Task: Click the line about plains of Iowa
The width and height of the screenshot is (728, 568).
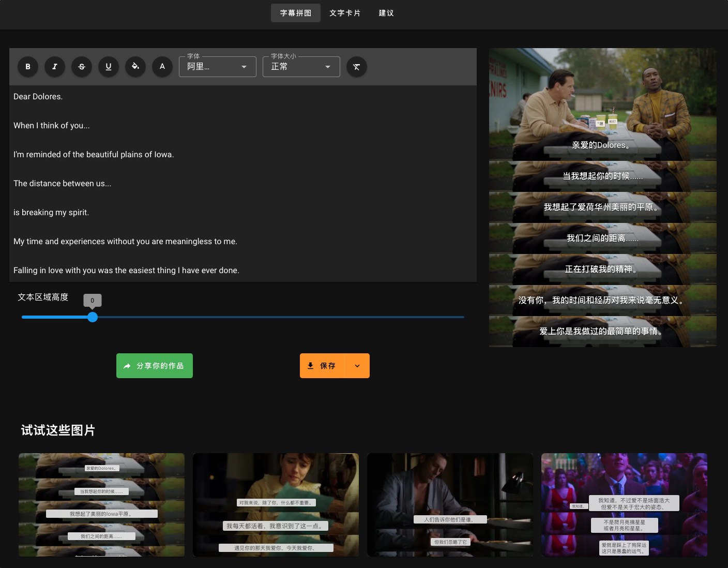Action: point(94,155)
